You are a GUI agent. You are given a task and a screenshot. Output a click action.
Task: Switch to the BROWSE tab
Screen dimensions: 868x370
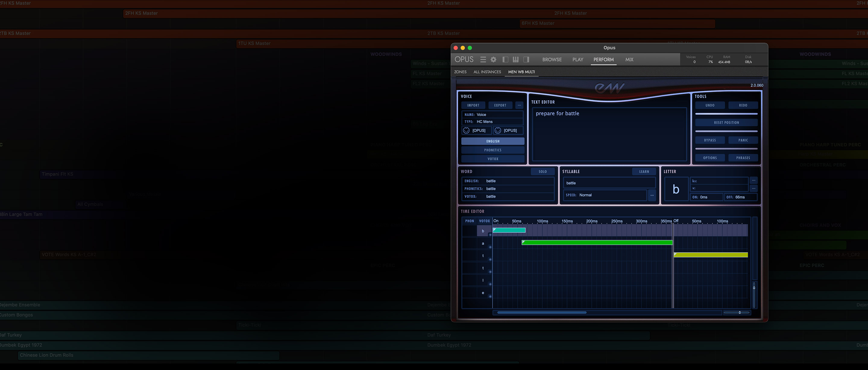[x=552, y=60]
